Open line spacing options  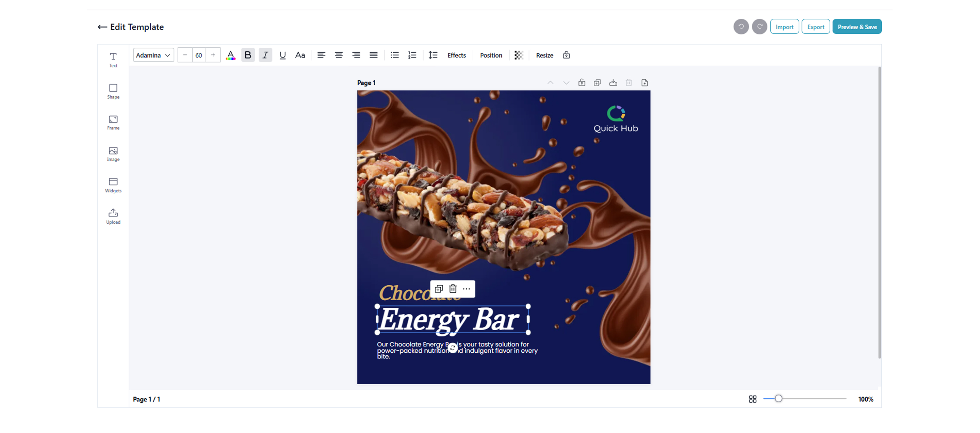433,55
